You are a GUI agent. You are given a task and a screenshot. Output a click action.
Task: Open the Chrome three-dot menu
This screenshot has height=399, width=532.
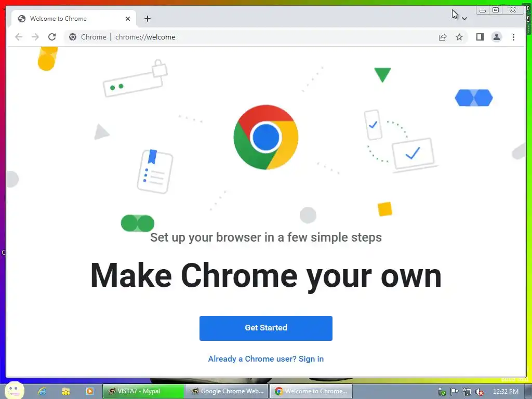point(513,37)
